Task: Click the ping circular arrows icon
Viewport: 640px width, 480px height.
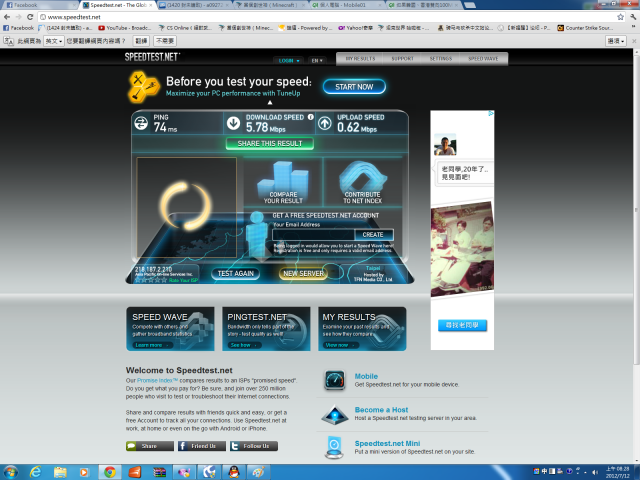Action: point(141,123)
